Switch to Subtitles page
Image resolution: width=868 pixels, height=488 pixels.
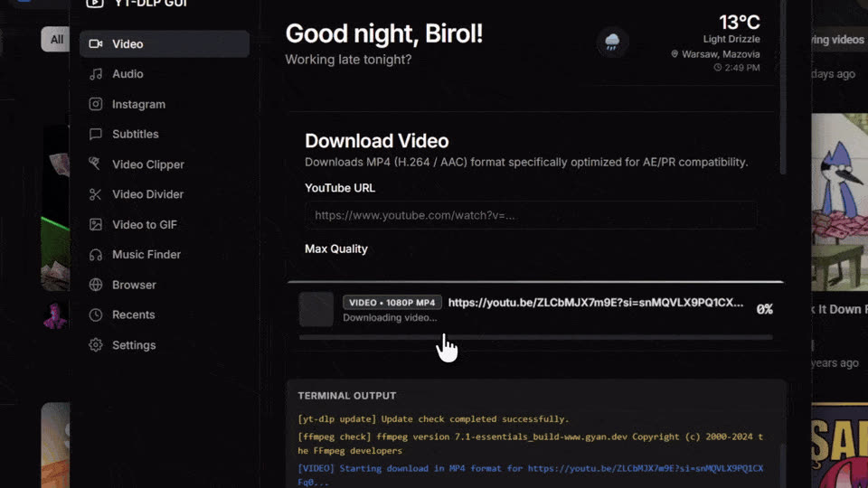coord(165,134)
